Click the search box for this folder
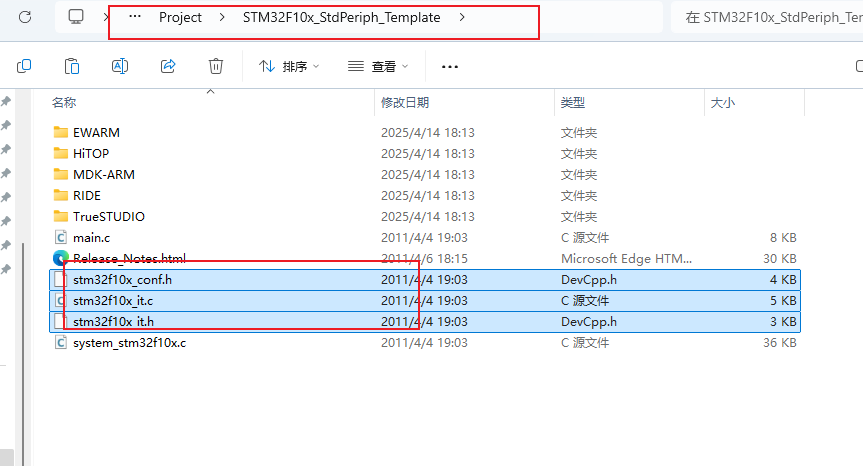The width and height of the screenshot is (863, 466). coord(767,18)
